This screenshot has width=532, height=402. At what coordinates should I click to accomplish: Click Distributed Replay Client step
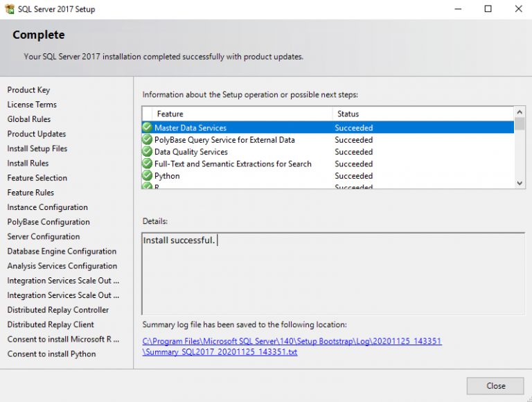(51, 324)
